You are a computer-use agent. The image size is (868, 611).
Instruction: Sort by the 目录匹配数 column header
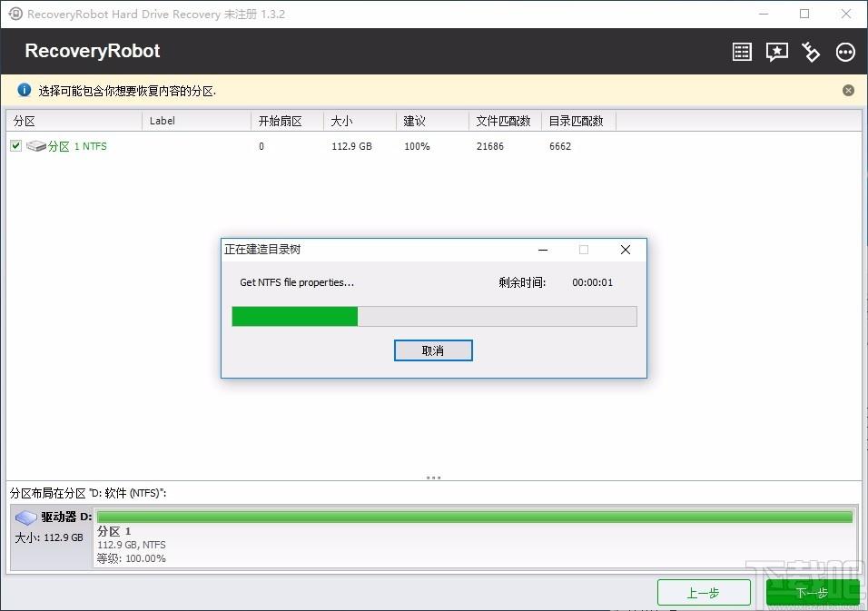(x=578, y=121)
